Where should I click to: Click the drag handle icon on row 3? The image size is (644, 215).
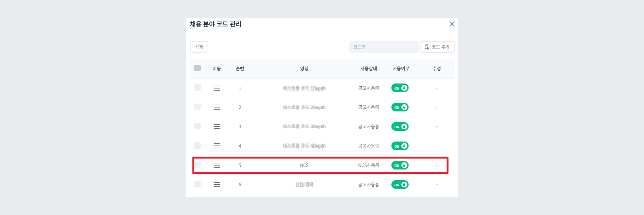click(217, 126)
